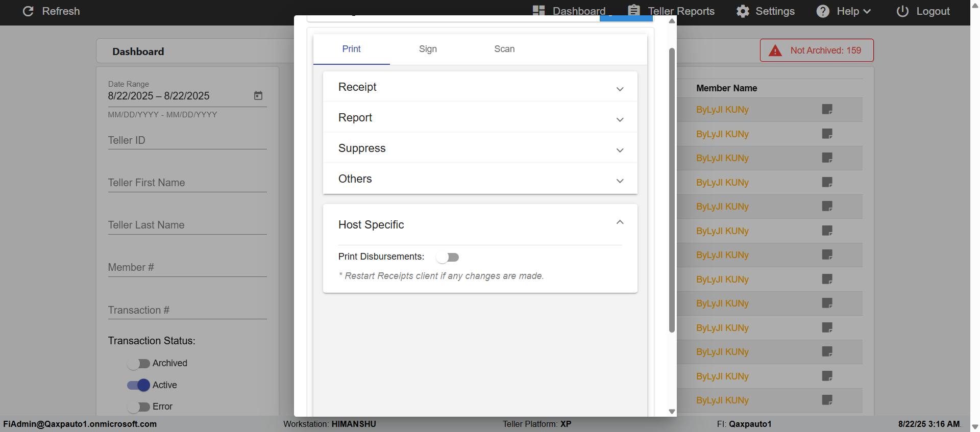
Task: Focus the Teller First Name field
Action: coord(187,183)
